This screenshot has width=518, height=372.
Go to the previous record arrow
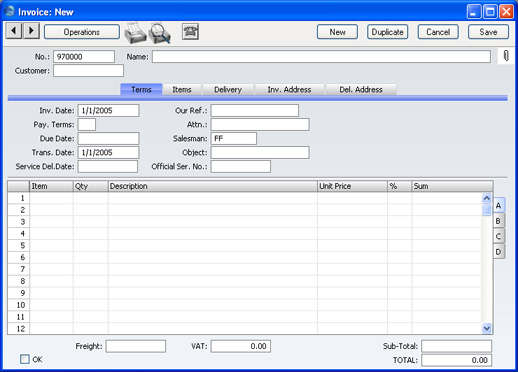pos(14,31)
